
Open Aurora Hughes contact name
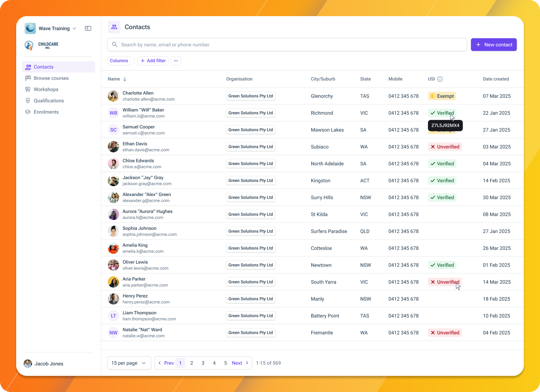pos(148,211)
